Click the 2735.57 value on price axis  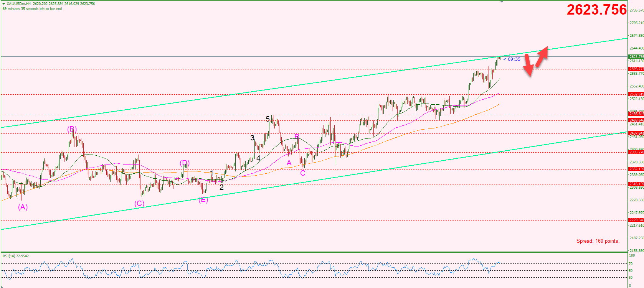[x=637, y=10]
